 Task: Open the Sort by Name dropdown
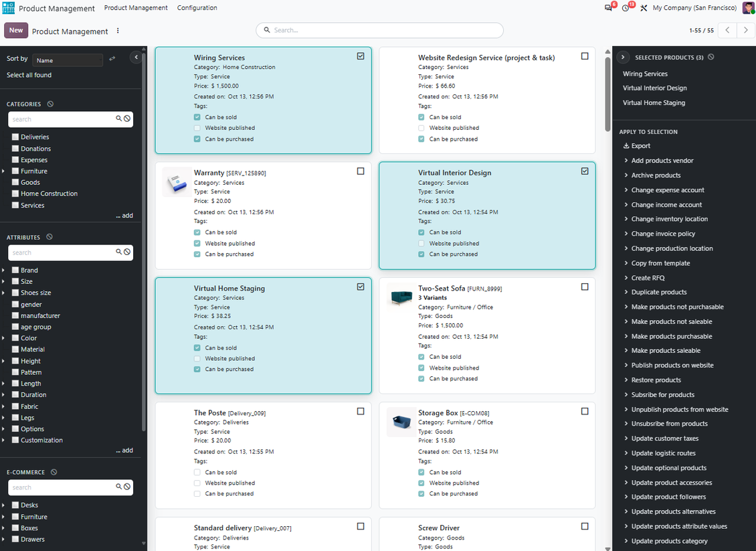tap(68, 60)
